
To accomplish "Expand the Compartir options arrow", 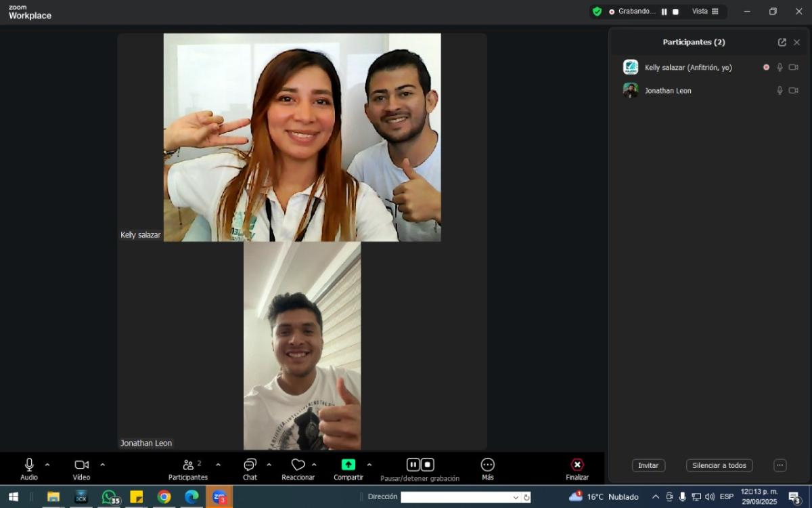I will 369,465.
